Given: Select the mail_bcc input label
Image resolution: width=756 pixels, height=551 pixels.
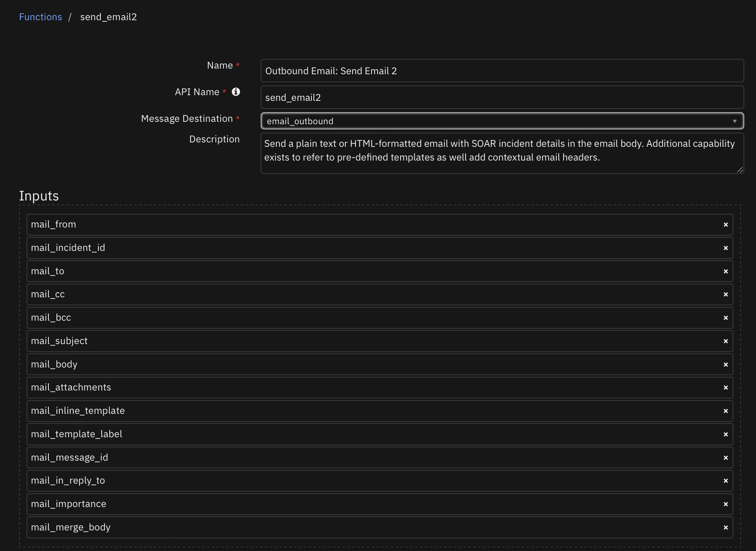Looking at the screenshot, I should pos(51,317).
